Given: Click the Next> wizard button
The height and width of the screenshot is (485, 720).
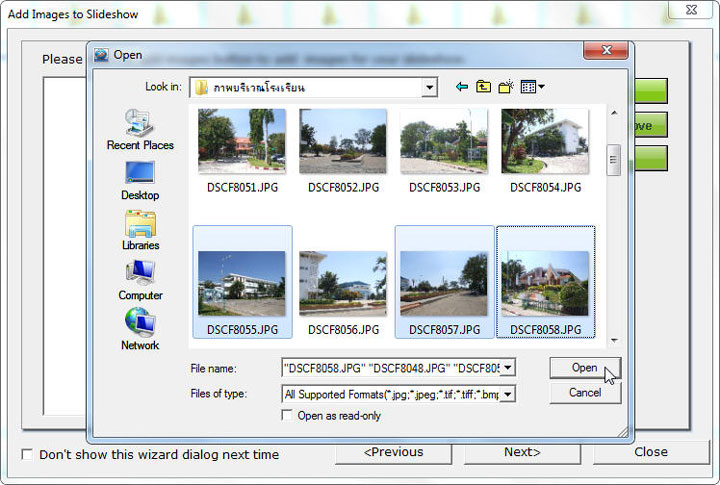Looking at the screenshot, I should [x=522, y=452].
